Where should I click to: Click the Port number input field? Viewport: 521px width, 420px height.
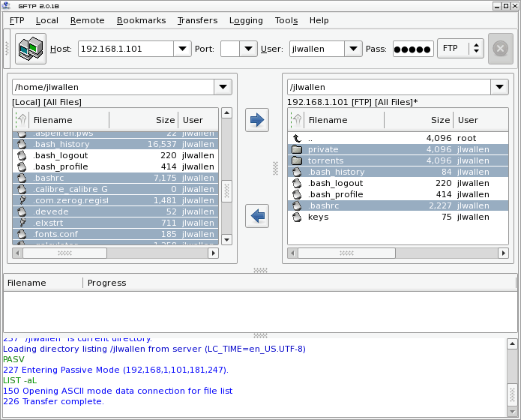coord(230,49)
